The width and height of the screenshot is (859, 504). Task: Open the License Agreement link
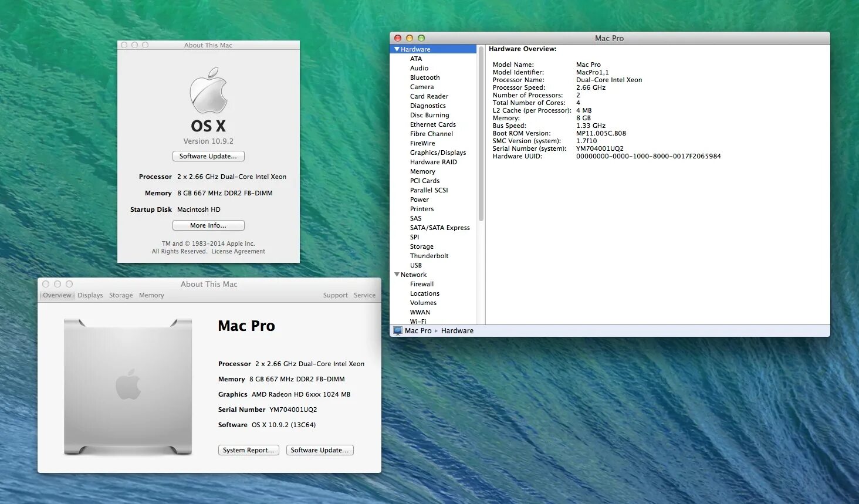(238, 251)
